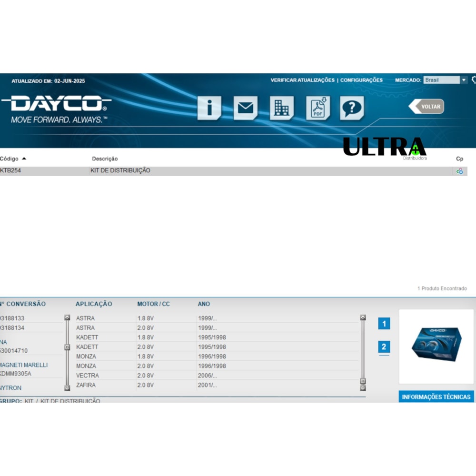
Task: Click 1 Produto Encontrado status text
Action: pyautogui.click(x=442, y=288)
